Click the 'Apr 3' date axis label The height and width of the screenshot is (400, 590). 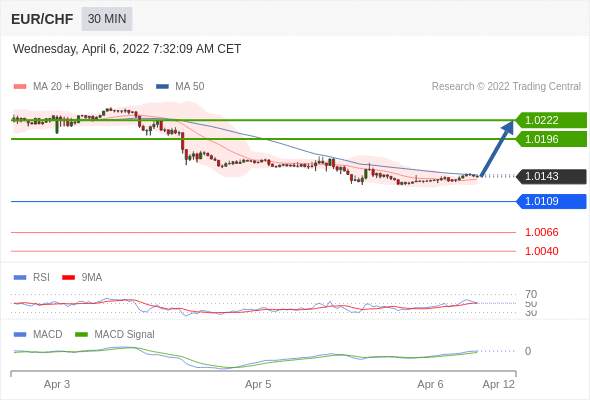click(57, 385)
